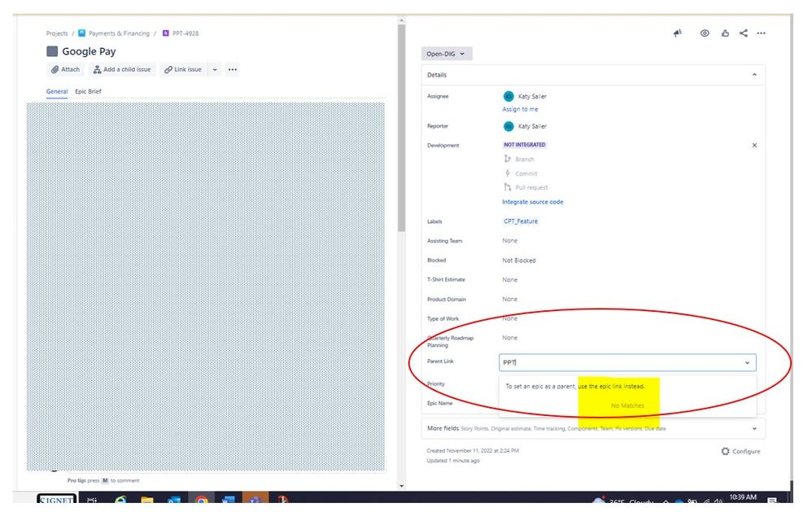The image size is (812, 512).
Task: Open the issue actions three-dot menu
Action: [762, 33]
